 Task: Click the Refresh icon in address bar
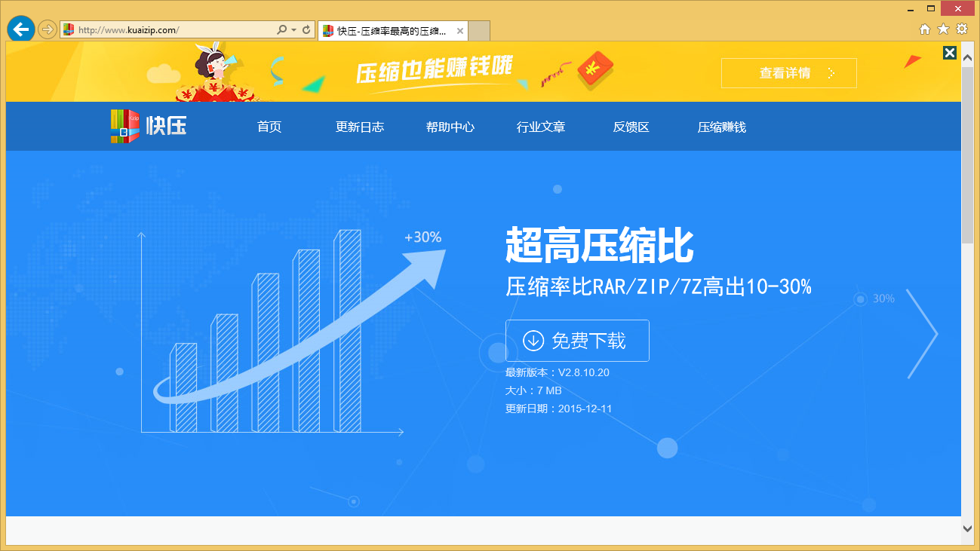pos(306,30)
